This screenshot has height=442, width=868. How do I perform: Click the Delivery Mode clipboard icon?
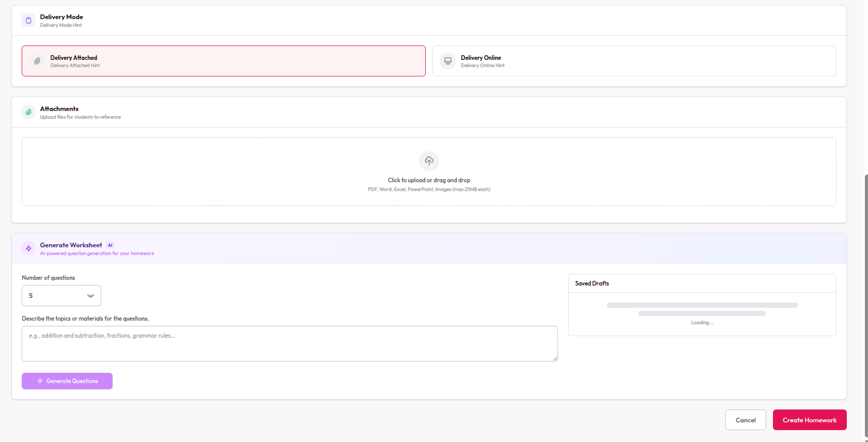pyautogui.click(x=28, y=21)
